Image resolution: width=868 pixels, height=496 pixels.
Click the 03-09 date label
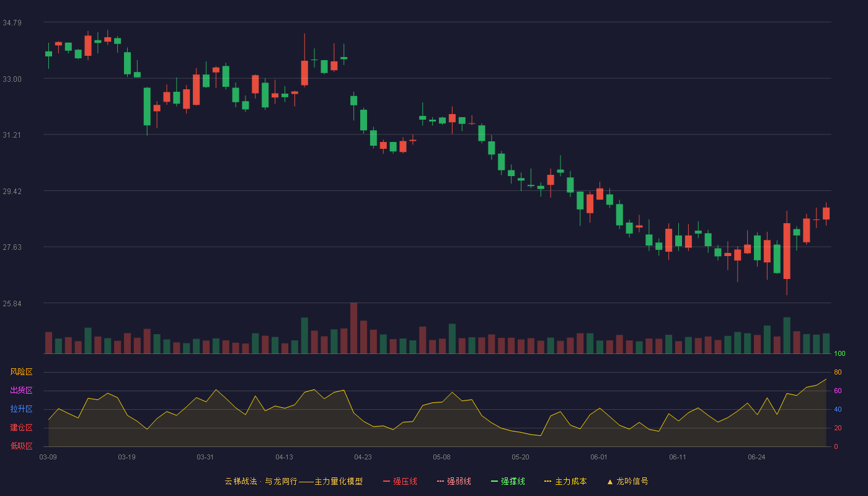point(48,457)
